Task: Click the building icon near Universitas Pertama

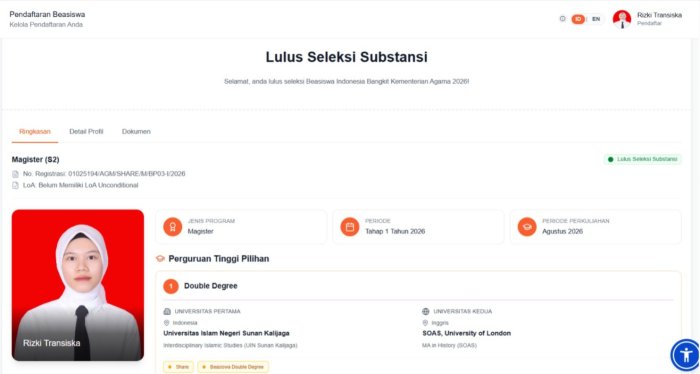Action: 167,312
